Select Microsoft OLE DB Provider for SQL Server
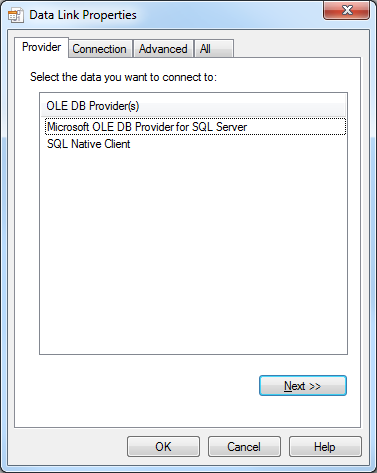Screen dimensions: 377x473 (195, 127)
